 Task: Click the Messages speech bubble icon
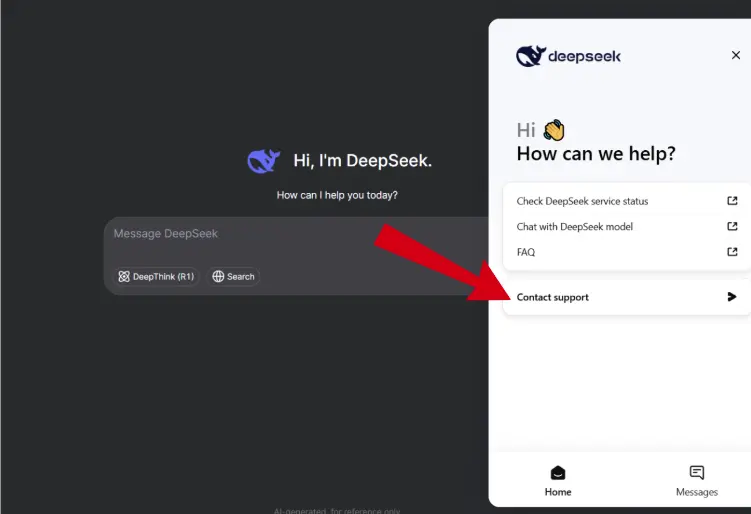pyautogui.click(x=696, y=473)
